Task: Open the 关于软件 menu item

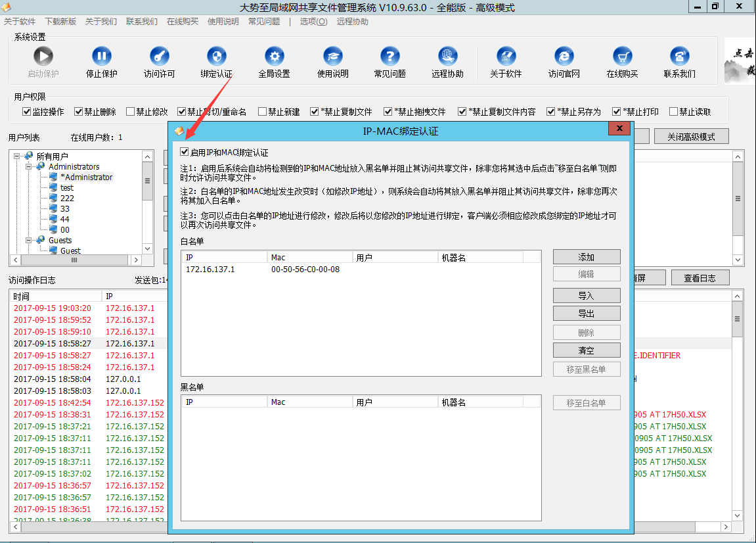Action: point(20,22)
